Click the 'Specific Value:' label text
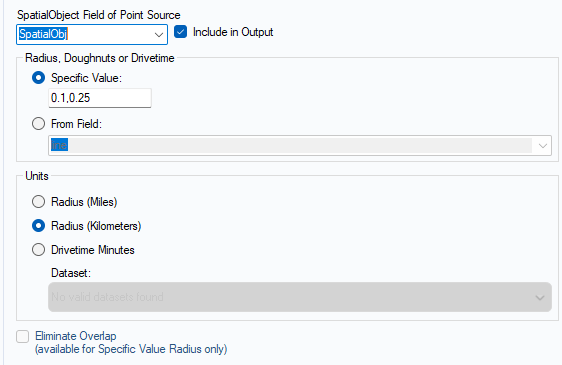562x365 pixels. pos(86,78)
